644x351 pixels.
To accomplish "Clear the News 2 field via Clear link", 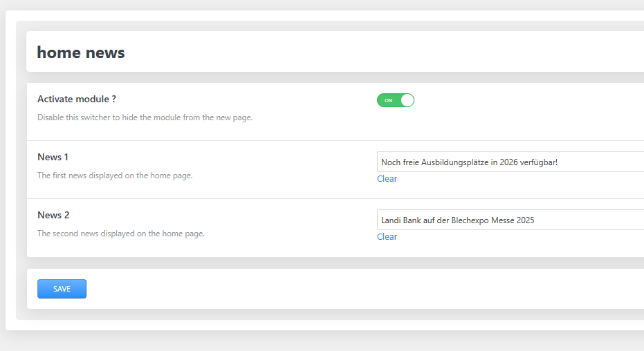I will pos(387,237).
